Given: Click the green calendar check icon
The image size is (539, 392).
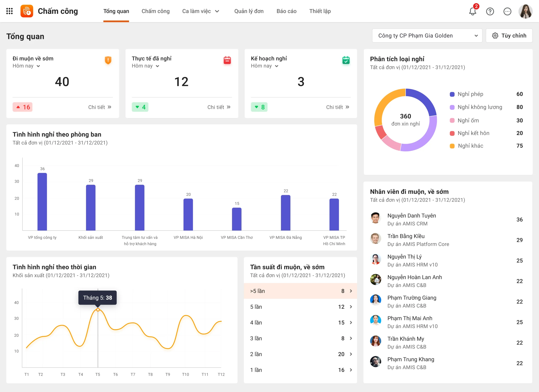Looking at the screenshot, I should [346, 60].
